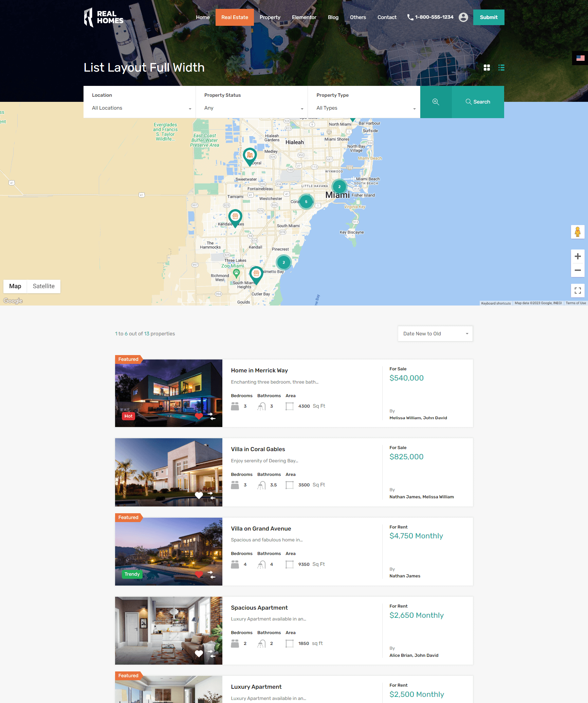Compare Home in Merrick Way property
Screen dimensions: 588x703
point(211,416)
